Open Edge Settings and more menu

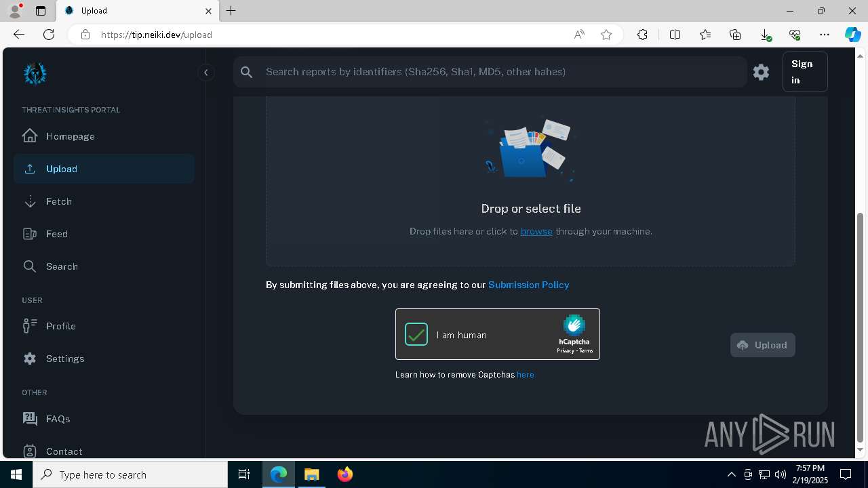[x=825, y=35]
